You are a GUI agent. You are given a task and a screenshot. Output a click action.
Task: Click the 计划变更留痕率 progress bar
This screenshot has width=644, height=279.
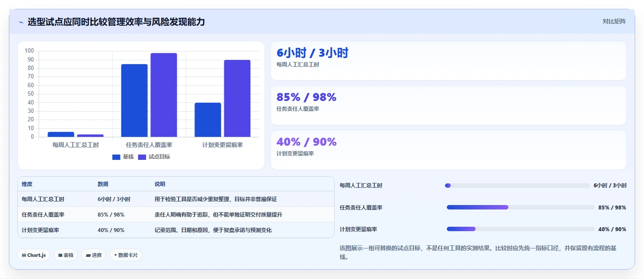(521, 229)
